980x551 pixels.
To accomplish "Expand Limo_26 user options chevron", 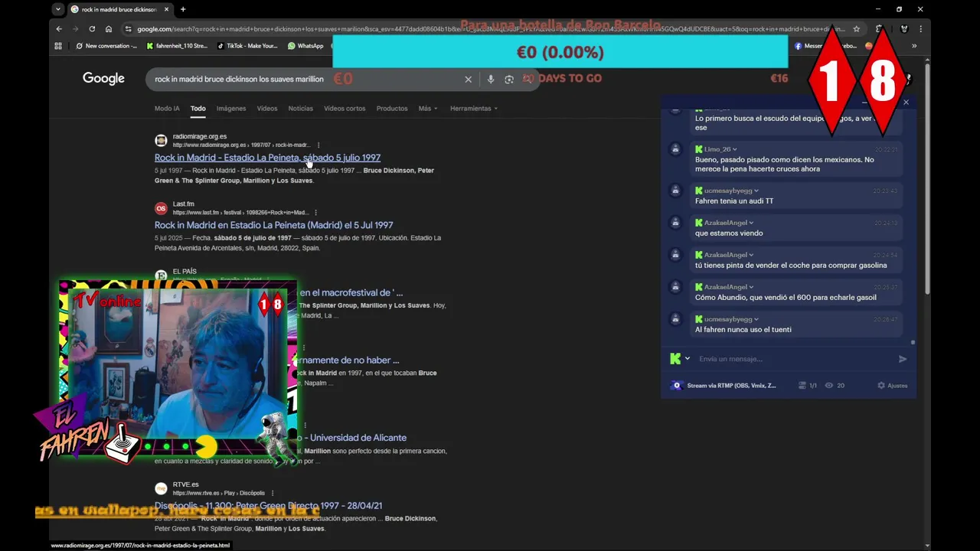I will pos(734,149).
